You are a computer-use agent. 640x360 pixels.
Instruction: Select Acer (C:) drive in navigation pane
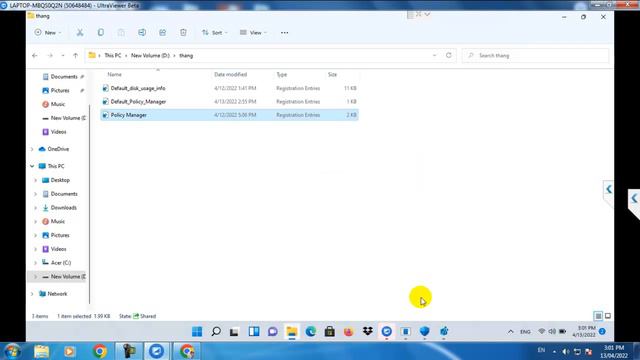click(x=60, y=263)
